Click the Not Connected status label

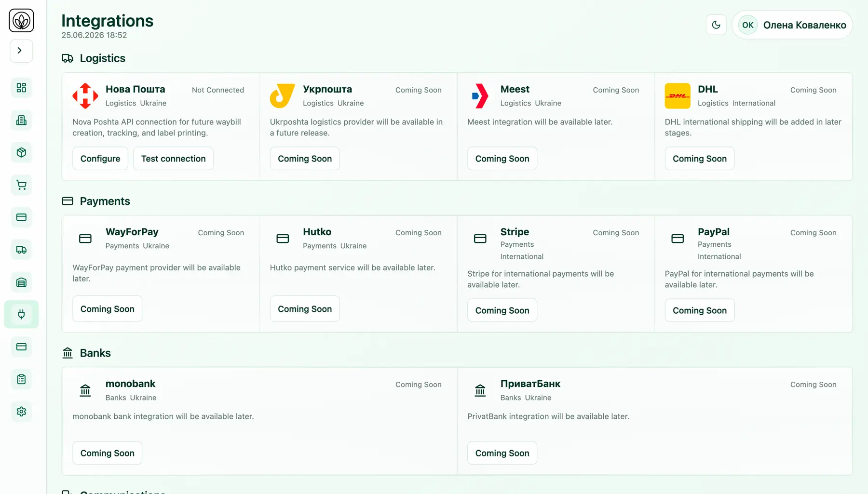[x=218, y=90]
